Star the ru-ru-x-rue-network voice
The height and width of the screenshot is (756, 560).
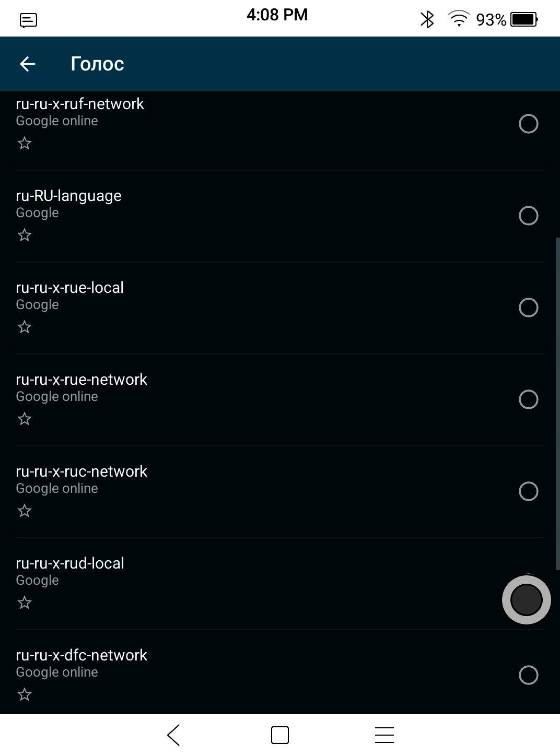pos(25,419)
